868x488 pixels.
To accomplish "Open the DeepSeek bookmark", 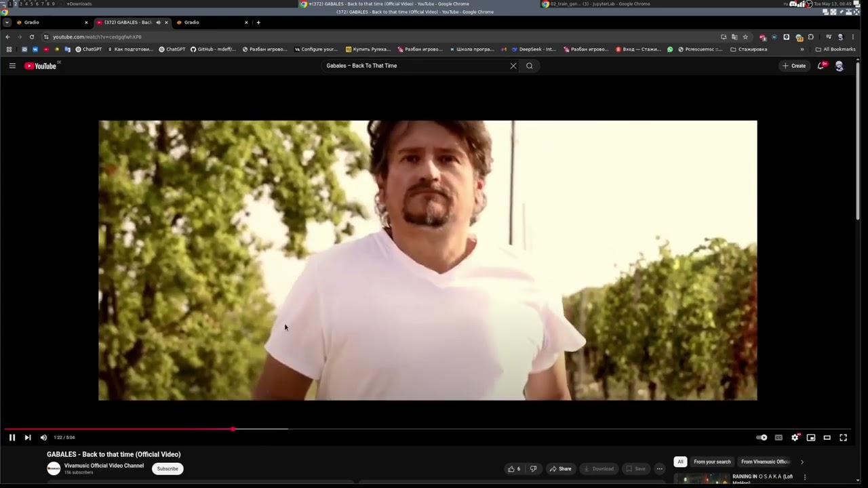I will coord(534,49).
